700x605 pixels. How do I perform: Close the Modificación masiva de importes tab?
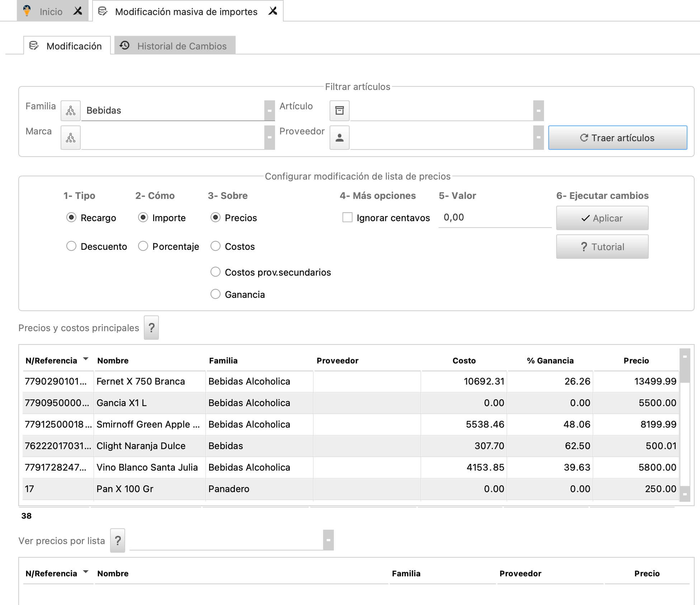coord(273,11)
